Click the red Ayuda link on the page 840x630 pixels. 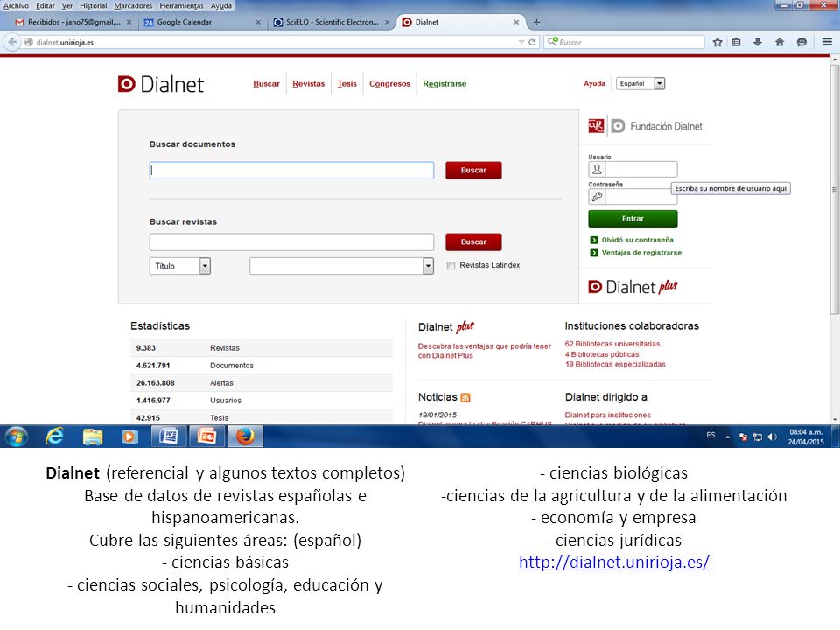coord(594,84)
